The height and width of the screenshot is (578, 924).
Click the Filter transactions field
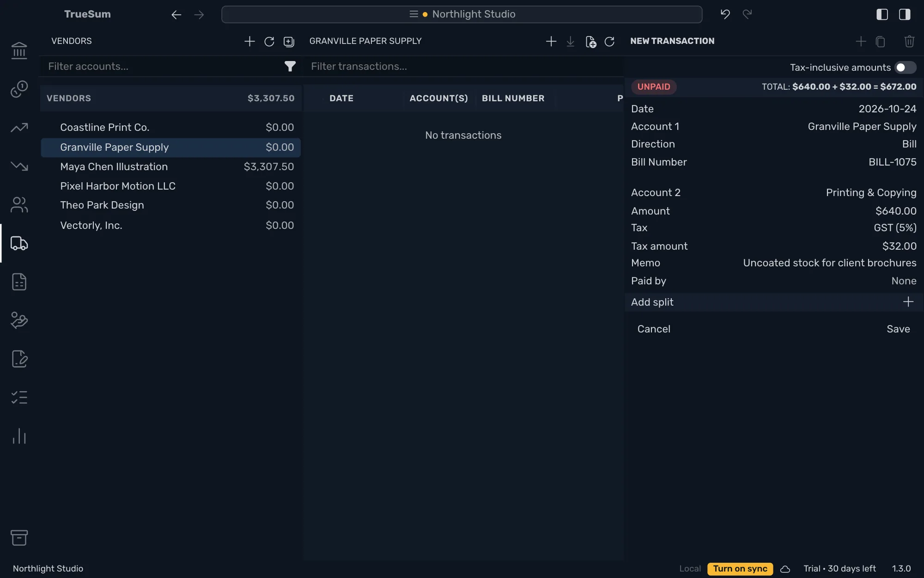pyautogui.click(x=463, y=67)
